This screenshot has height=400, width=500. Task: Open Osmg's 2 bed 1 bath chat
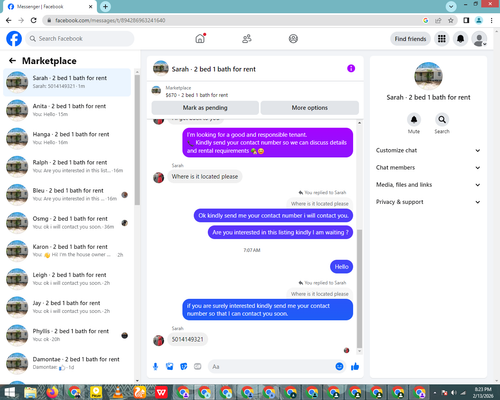pyautogui.click(x=67, y=223)
